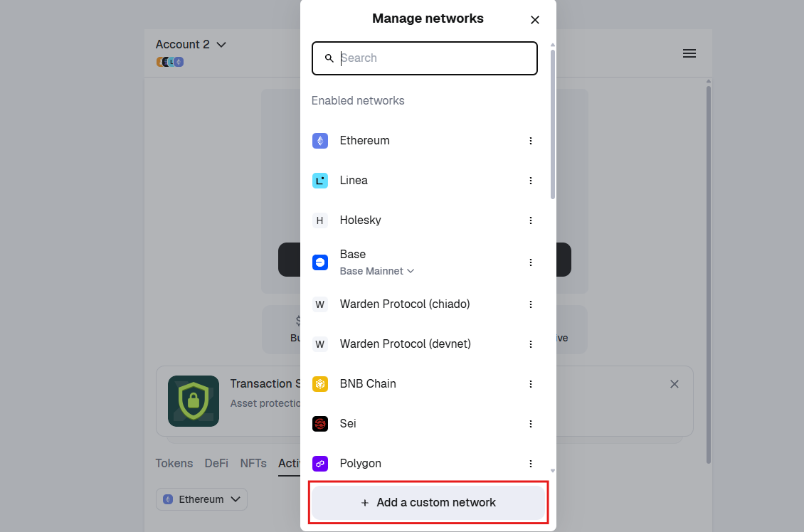Click the Ethereum network icon
Viewport: 804px width, 532px height.
319,140
